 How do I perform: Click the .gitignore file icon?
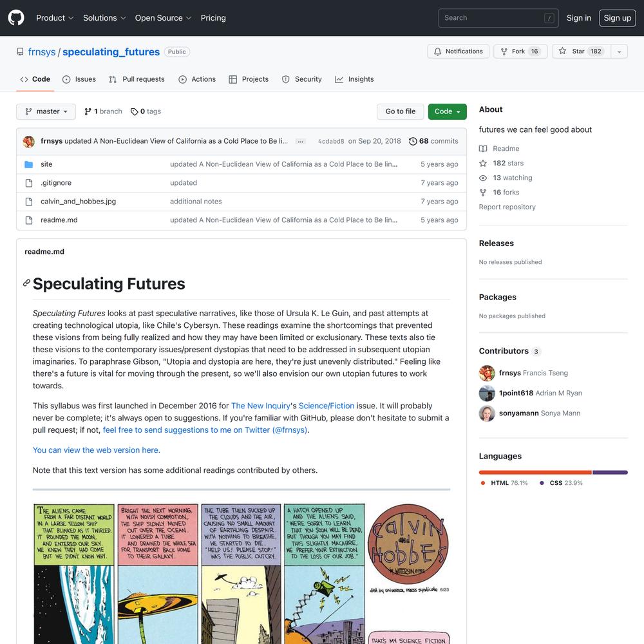pos(29,183)
